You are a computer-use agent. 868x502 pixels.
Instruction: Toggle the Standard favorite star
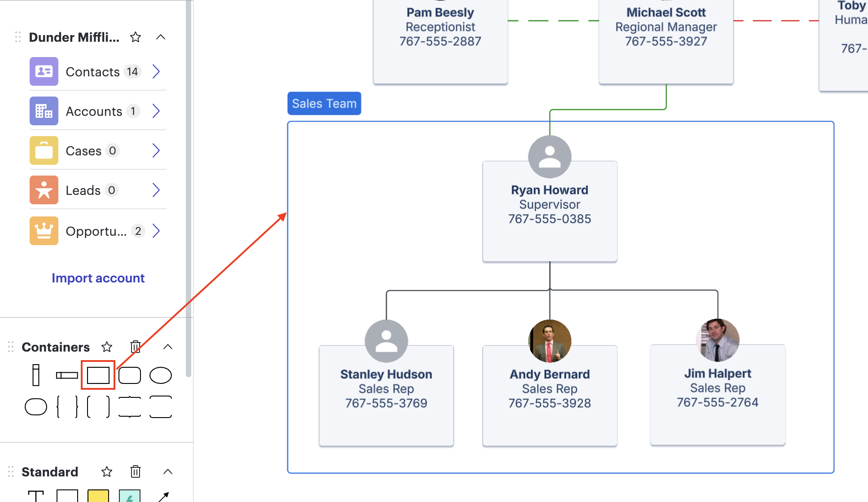click(x=107, y=471)
